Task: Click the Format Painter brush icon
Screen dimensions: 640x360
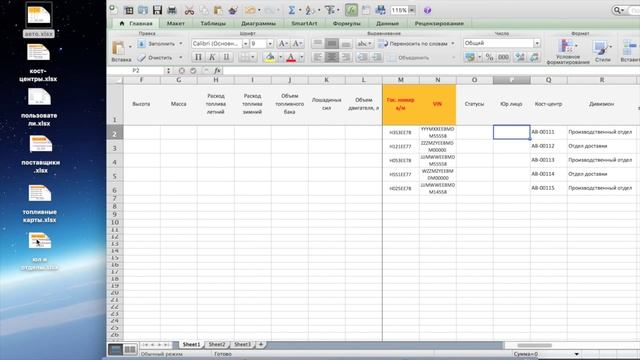Action: 233,10
